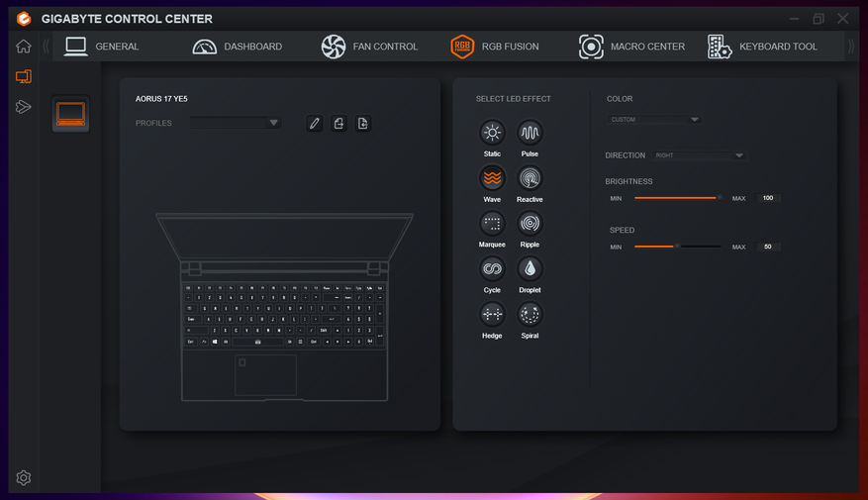Viewport: 868px width, 500px height.
Task: Open the General tab
Action: click(102, 47)
